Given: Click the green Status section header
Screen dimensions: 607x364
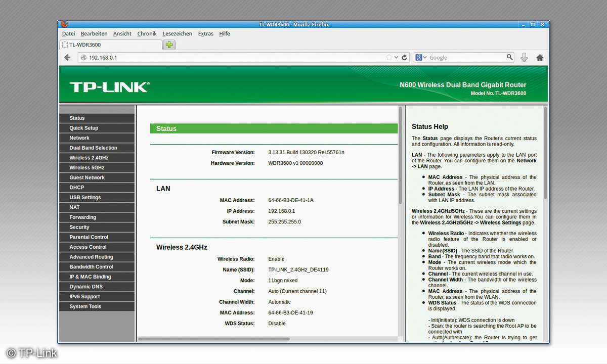Looking at the screenshot, I should click(274, 129).
